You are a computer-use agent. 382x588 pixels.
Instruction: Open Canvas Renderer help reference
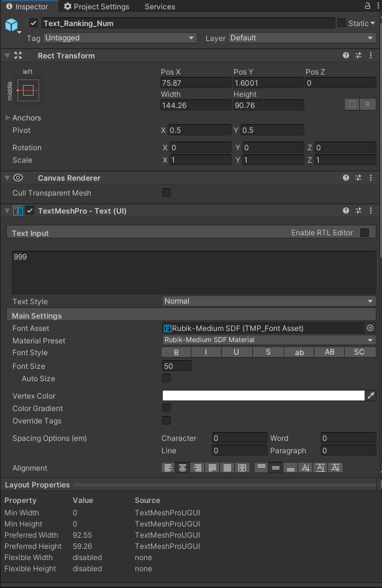(345, 178)
